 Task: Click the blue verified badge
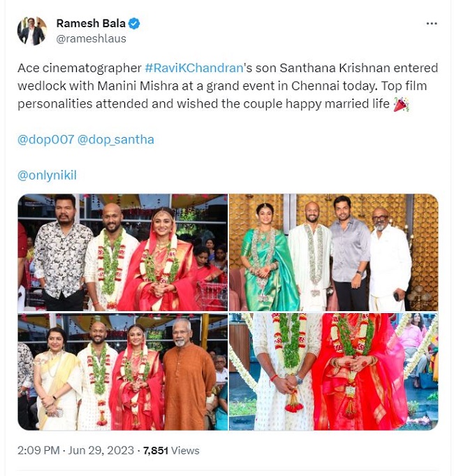pyautogui.click(x=134, y=23)
